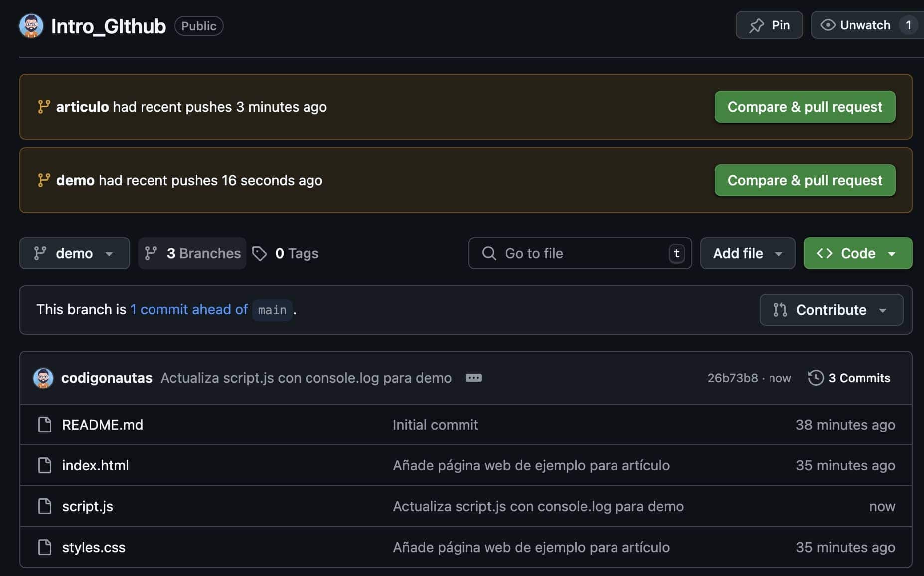The width and height of the screenshot is (924, 576).
Task: Click the codigonautas avatar icon
Action: pyautogui.click(x=43, y=378)
